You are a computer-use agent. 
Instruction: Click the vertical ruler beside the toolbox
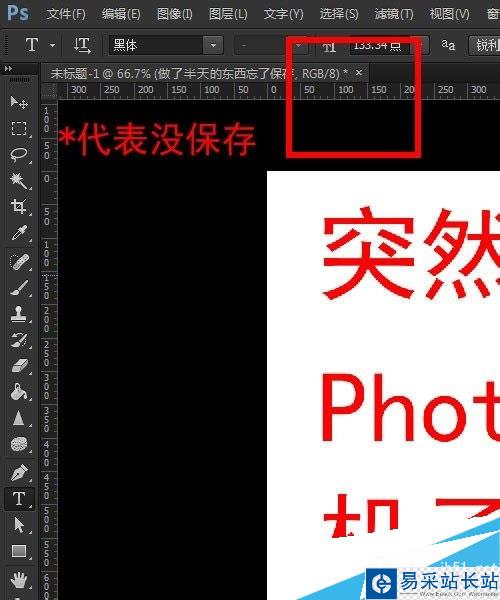pyautogui.click(x=49, y=350)
